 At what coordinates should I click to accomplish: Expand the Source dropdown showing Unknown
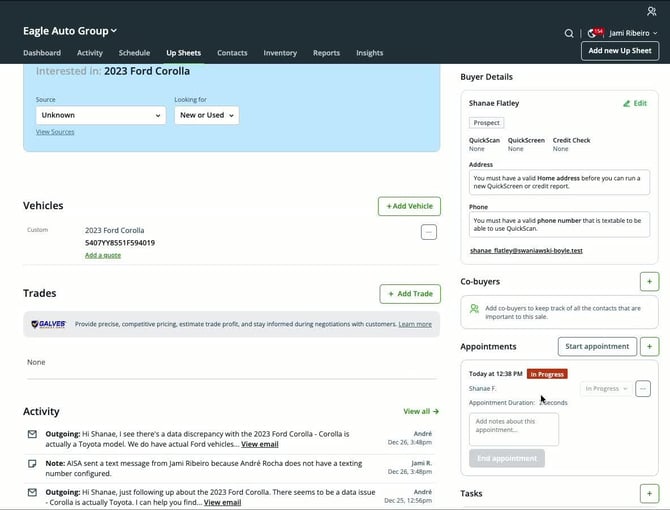[x=100, y=115]
